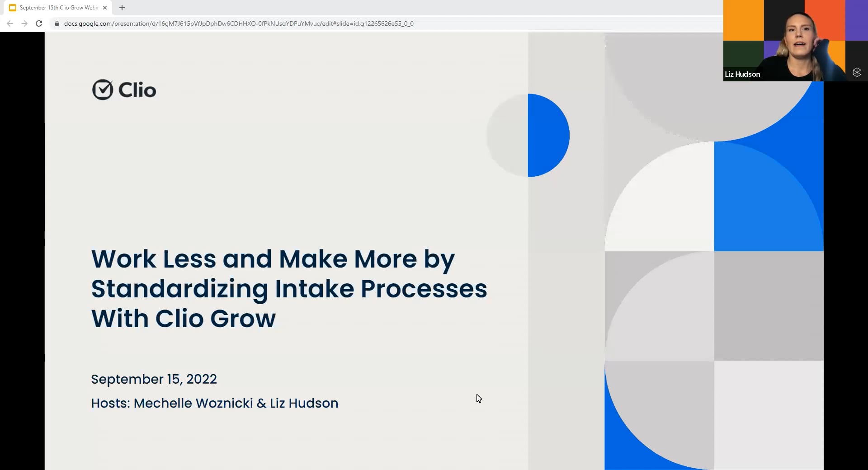The height and width of the screenshot is (470, 868).
Task: Click the back navigation arrow
Action: (9, 23)
